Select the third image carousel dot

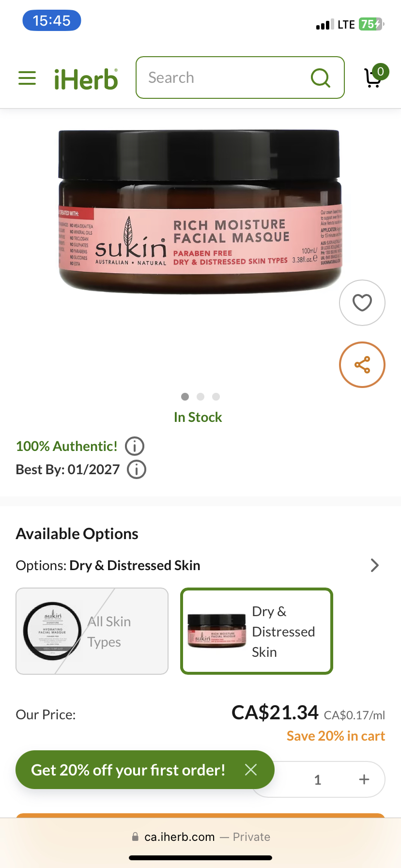point(216,396)
